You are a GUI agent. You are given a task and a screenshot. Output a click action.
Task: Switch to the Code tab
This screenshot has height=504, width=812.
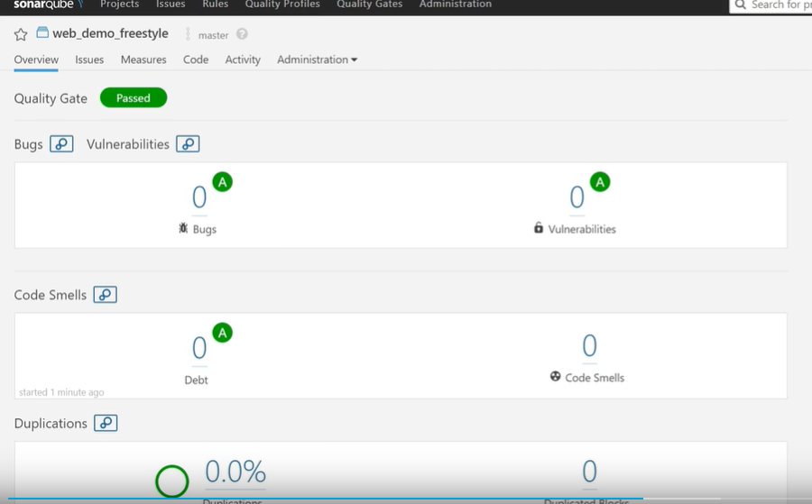point(196,60)
